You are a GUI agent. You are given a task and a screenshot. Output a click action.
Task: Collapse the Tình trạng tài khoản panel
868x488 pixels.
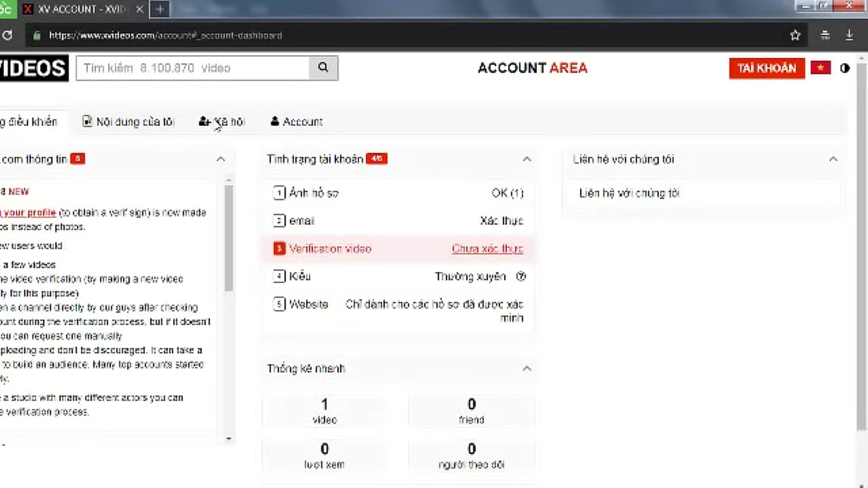526,159
